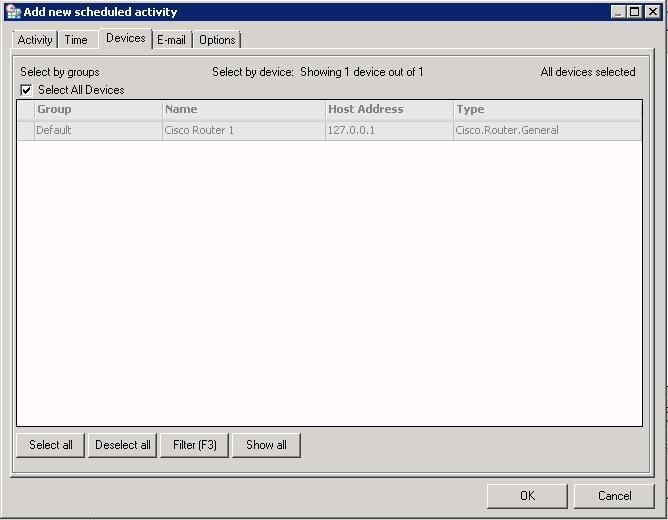
Task: Confirm with the OK button
Action: pyautogui.click(x=527, y=496)
